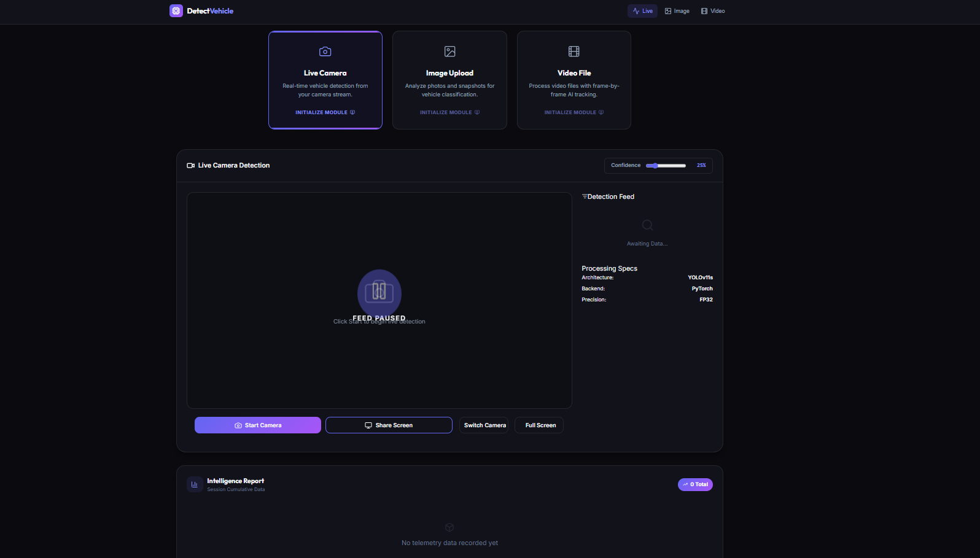Click the Intelligence Report chart icon

point(195,484)
